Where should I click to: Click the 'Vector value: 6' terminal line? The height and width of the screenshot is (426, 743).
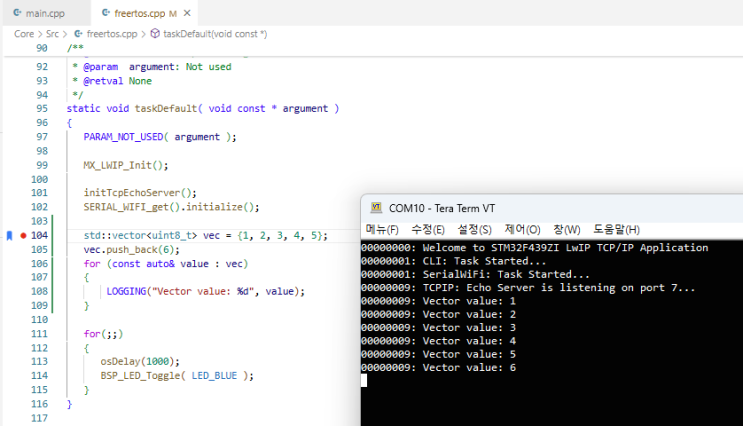[x=438, y=368]
